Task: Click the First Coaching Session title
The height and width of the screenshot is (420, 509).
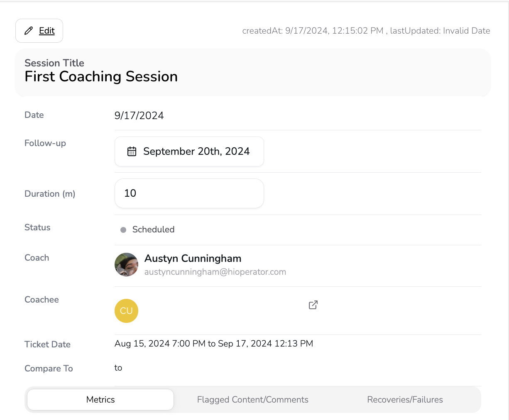Action: click(x=101, y=77)
